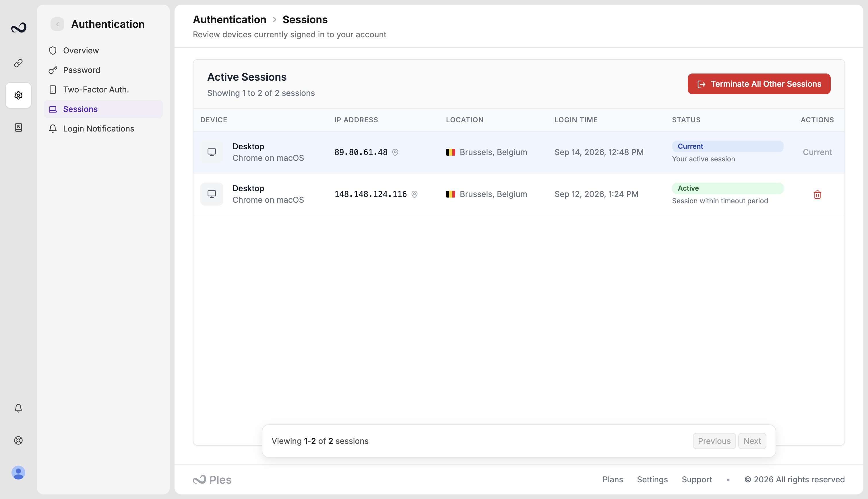Click the login time Sep 12, 2026, 1:24 PM
868x499 pixels.
pos(596,194)
